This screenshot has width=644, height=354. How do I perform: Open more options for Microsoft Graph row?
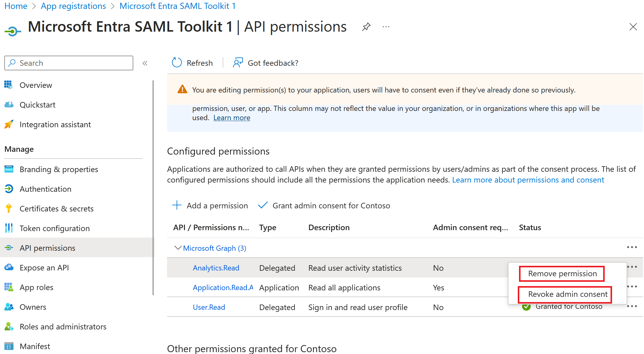point(632,247)
